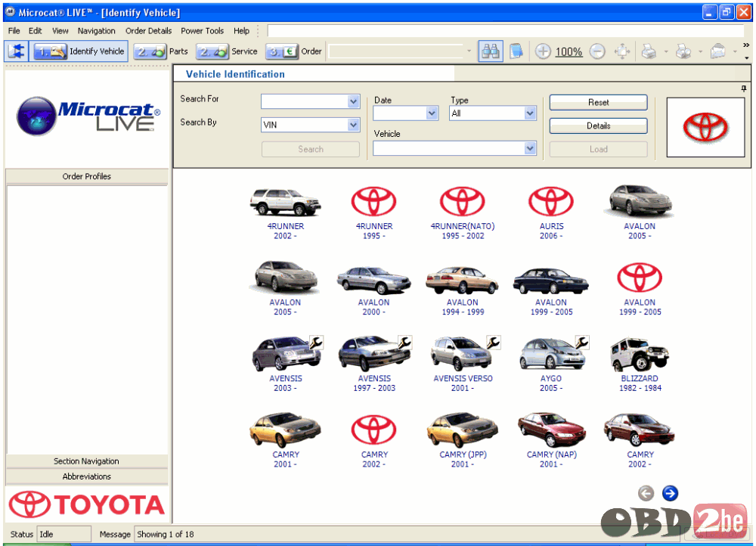Click the wrench icon on AVENSIS 1997 - 2003
This screenshot has width=756, height=546.
pos(404,343)
